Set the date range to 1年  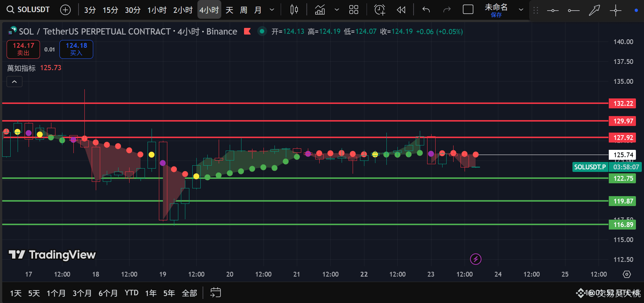click(151, 293)
